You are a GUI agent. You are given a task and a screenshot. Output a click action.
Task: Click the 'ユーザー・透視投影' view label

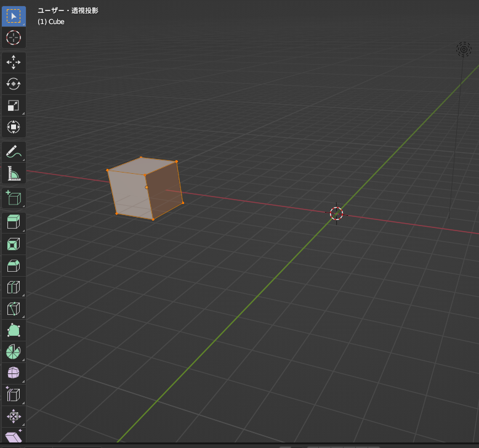tap(68, 10)
